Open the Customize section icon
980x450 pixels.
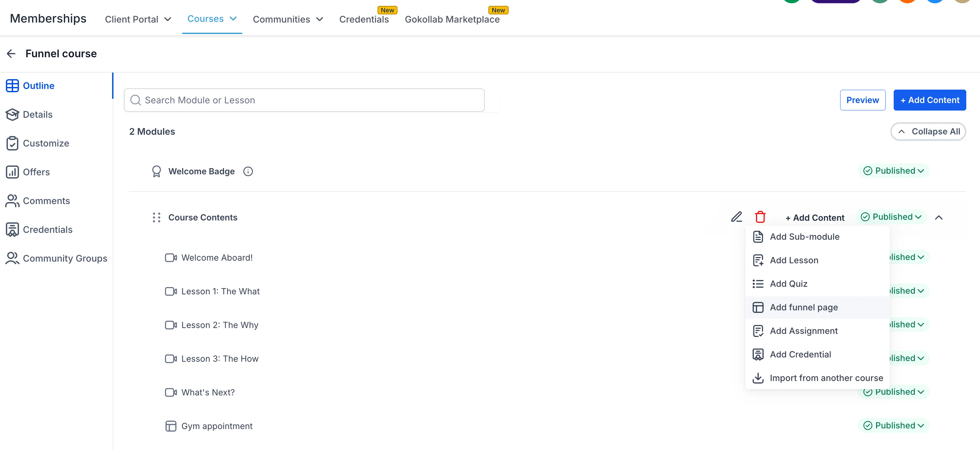pyautogui.click(x=12, y=143)
